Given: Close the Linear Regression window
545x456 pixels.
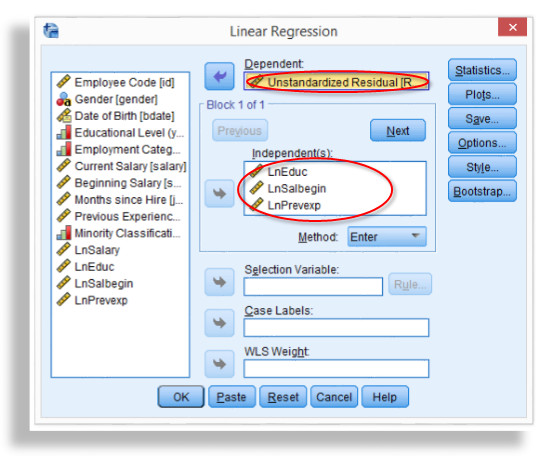Looking at the screenshot, I should point(513,27).
